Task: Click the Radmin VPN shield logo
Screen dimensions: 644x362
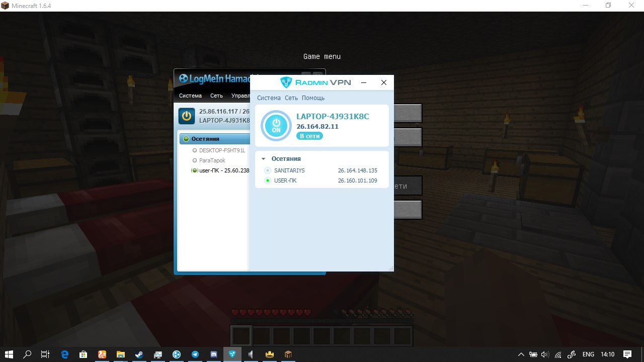Action: (286, 82)
